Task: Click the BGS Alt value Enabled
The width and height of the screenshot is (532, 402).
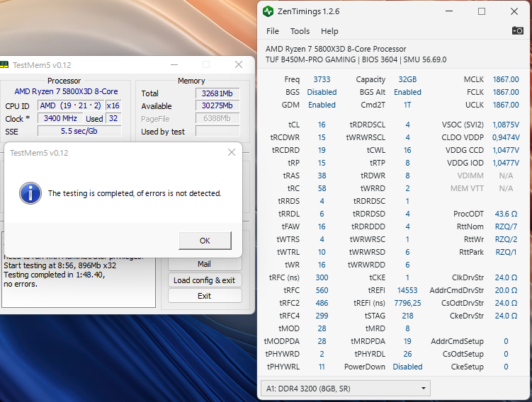Action: (407, 92)
